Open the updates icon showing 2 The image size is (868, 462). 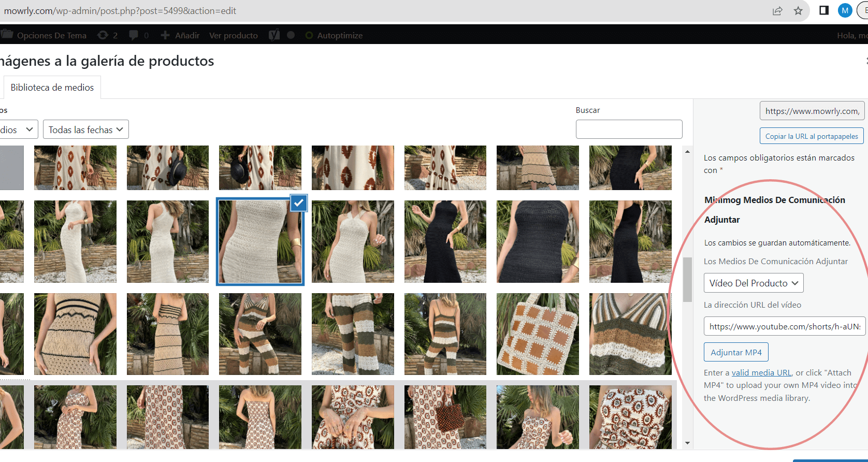pyautogui.click(x=108, y=35)
